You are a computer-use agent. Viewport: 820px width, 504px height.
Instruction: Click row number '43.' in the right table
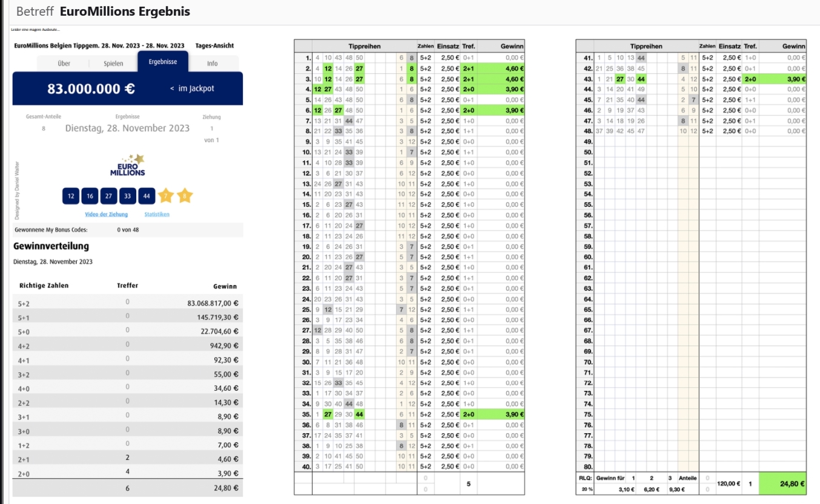[587, 79]
